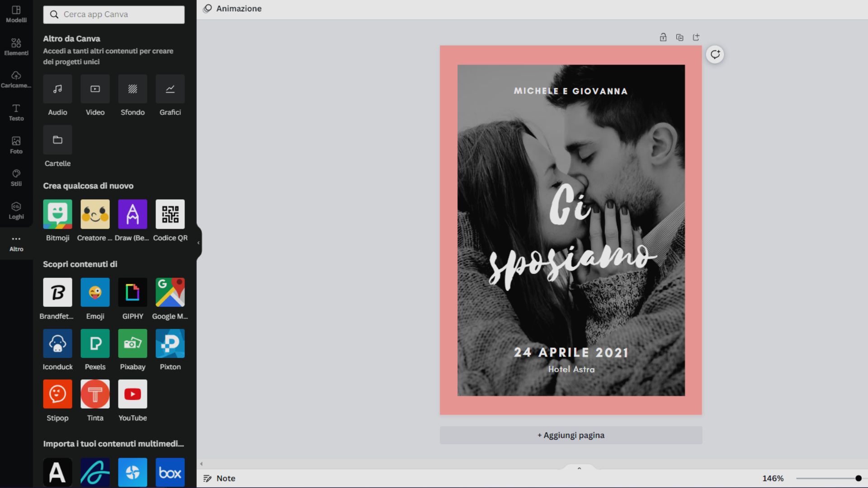This screenshot has width=868, height=488.
Task: Switch to the Testo sidebar tab
Action: 16,112
